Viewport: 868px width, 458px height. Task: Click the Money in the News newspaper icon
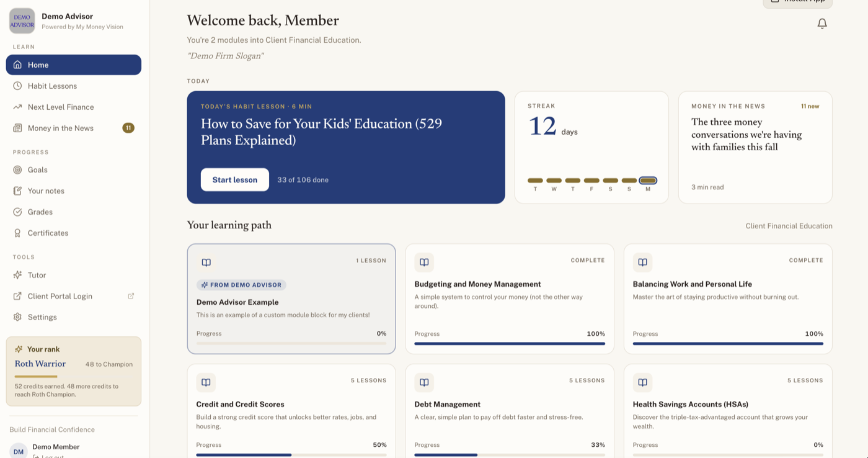(x=17, y=128)
